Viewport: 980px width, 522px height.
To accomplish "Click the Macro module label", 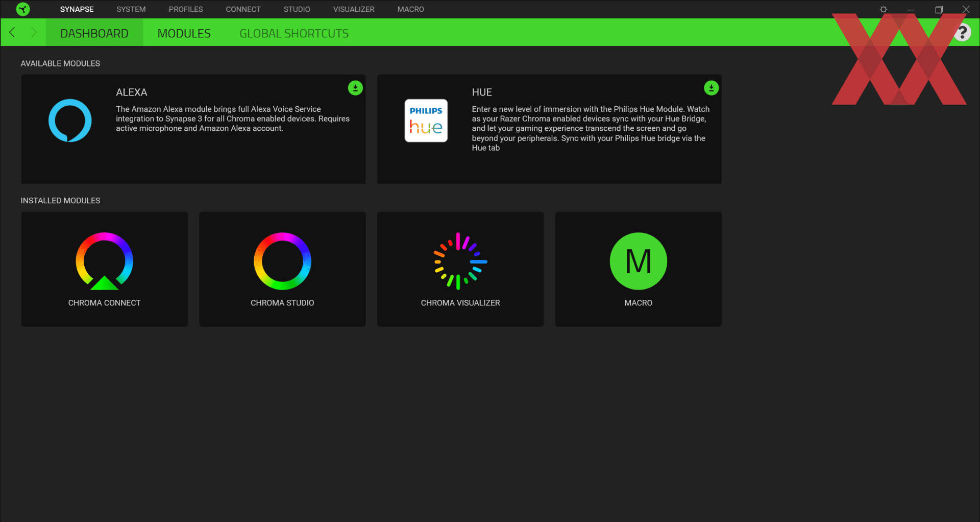I will pos(639,303).
